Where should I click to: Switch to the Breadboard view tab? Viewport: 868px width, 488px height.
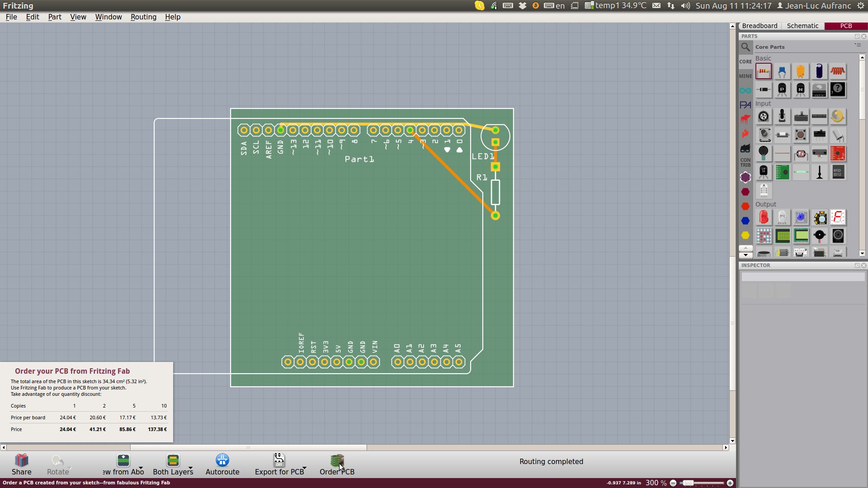pos(759,26)
